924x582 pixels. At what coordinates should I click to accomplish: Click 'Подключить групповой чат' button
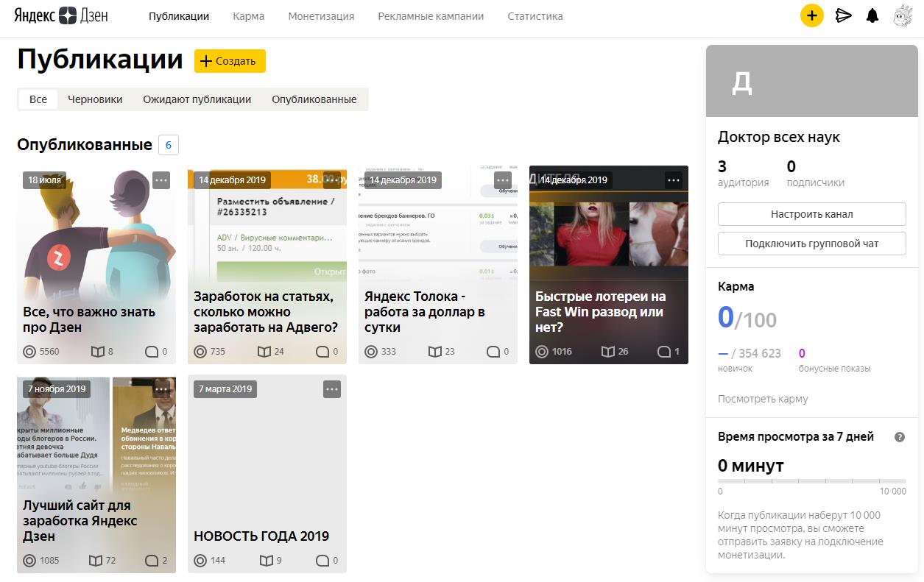[x=812, y=244]
